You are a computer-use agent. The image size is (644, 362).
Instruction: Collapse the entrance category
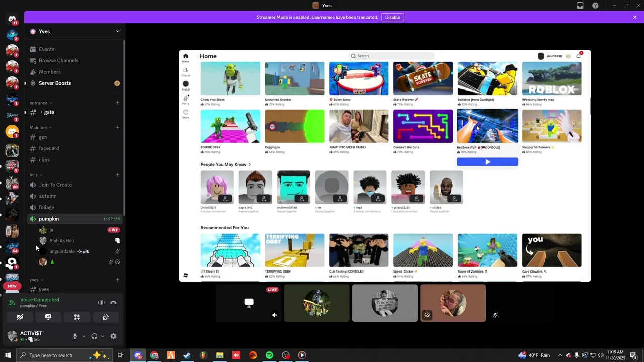click(41, 103)
